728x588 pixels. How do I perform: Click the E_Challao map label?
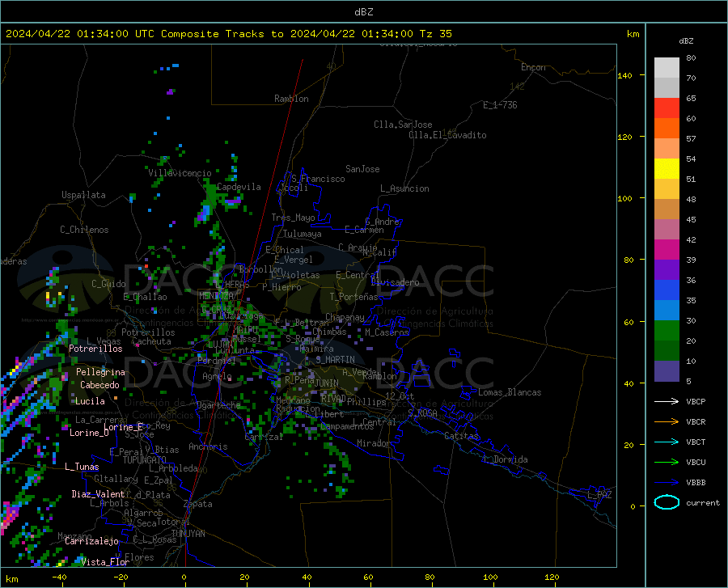click(x=145, y=297)
